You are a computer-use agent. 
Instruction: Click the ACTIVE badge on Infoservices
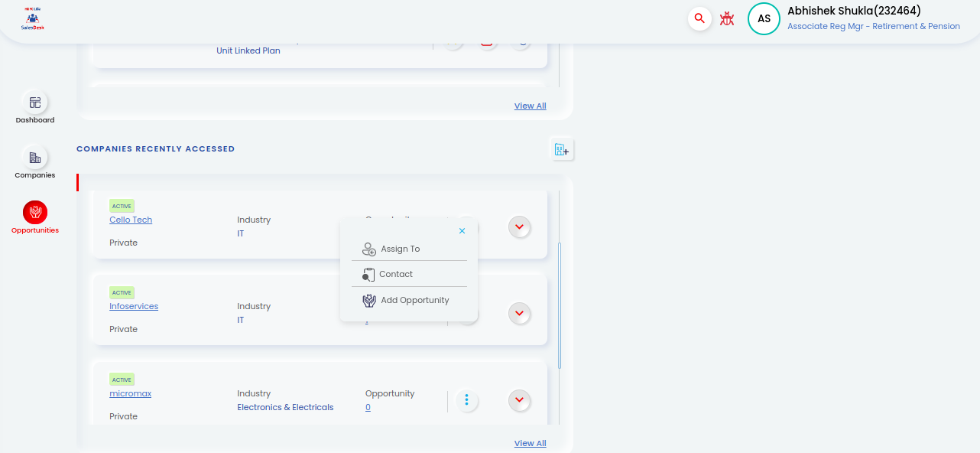point(122,292)
